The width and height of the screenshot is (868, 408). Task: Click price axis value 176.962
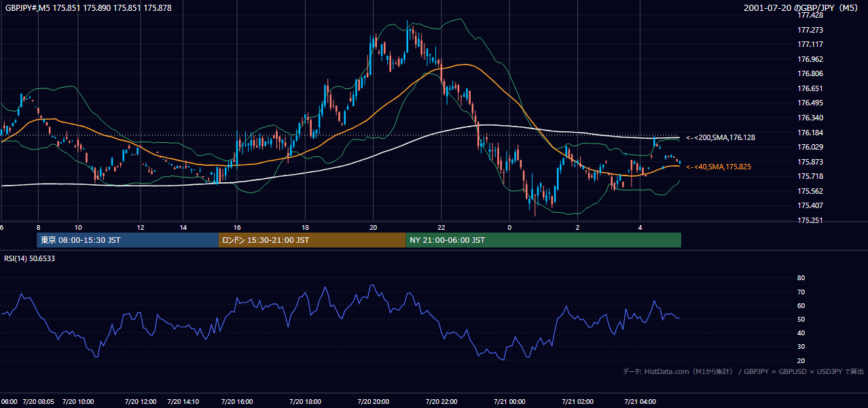click(x=811, y=59)
